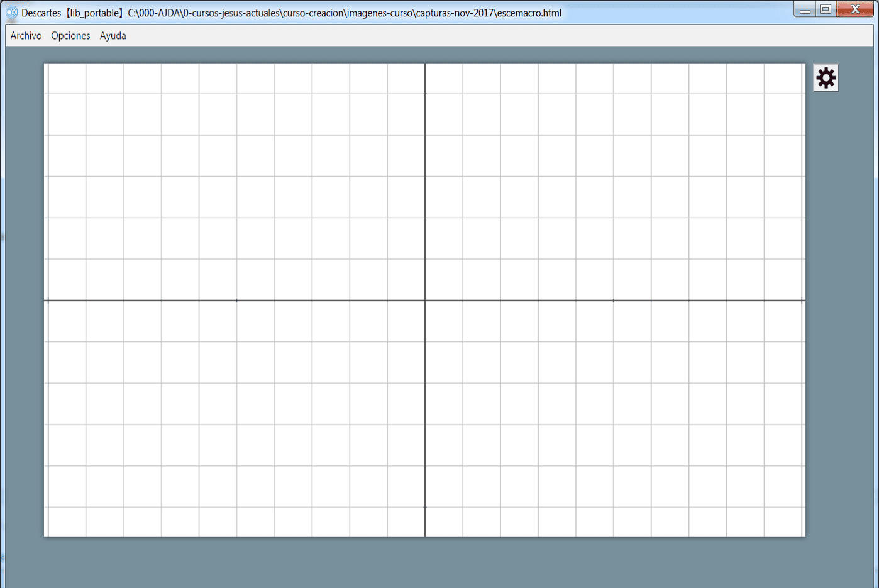Viewport: 879px width, 588px height.
Task: Click the top end of the vertical axis
Action: click(425, 65)
